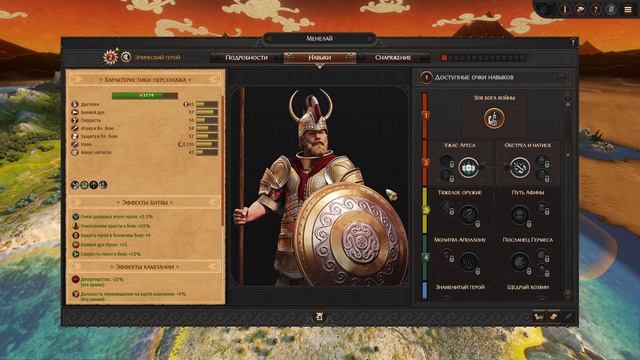The height and width of the screenshot is (360, 640).
Task: Click the Доспехи stat icon
Action: click(75, 104)
